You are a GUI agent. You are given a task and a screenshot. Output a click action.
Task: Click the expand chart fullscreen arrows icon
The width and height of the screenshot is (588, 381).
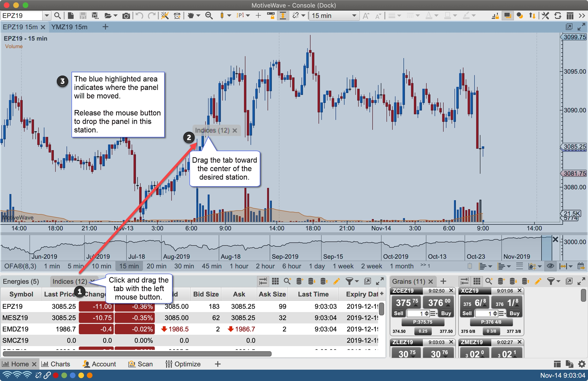(x=581, y=27)
